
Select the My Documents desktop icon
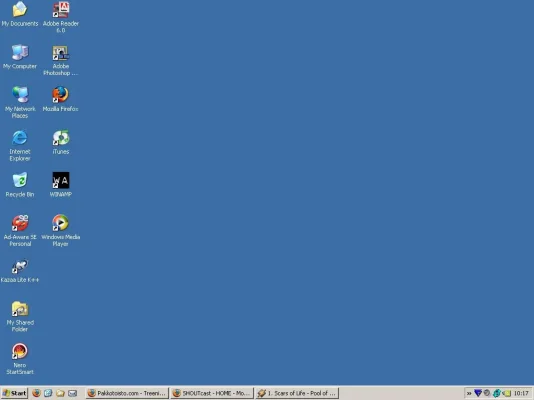pos(20,14)
